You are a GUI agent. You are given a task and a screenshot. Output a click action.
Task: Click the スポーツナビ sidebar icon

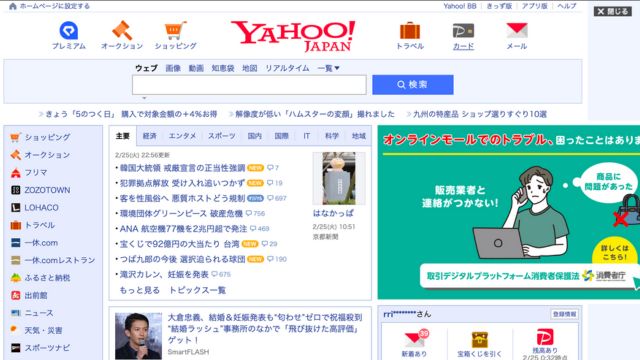[16, 348]
